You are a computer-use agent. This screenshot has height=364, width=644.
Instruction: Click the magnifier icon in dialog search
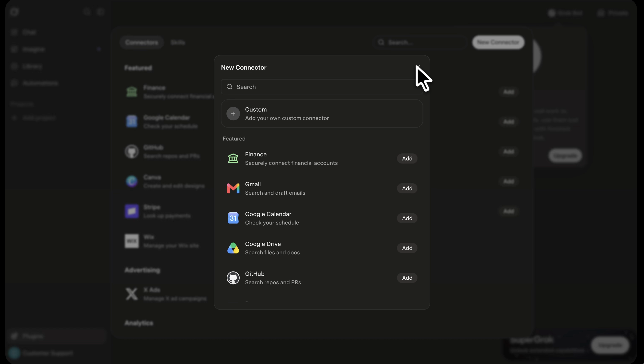click(229, 87)
